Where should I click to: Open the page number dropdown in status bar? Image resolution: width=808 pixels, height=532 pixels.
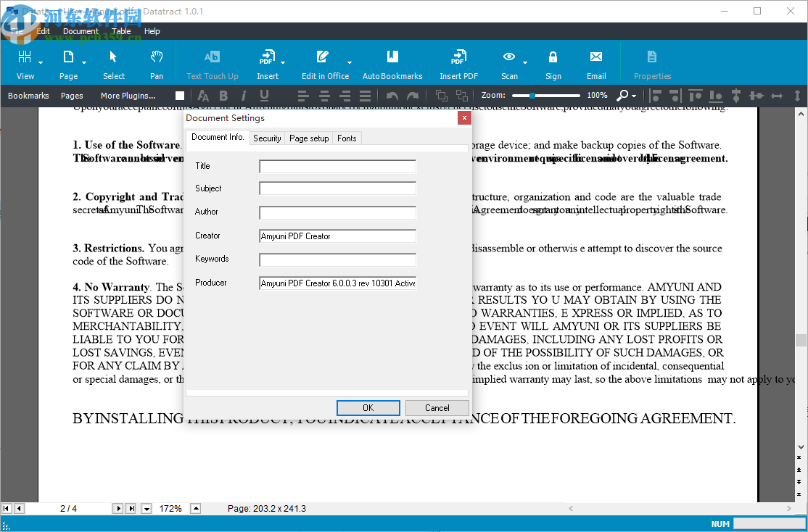[145, 508]
